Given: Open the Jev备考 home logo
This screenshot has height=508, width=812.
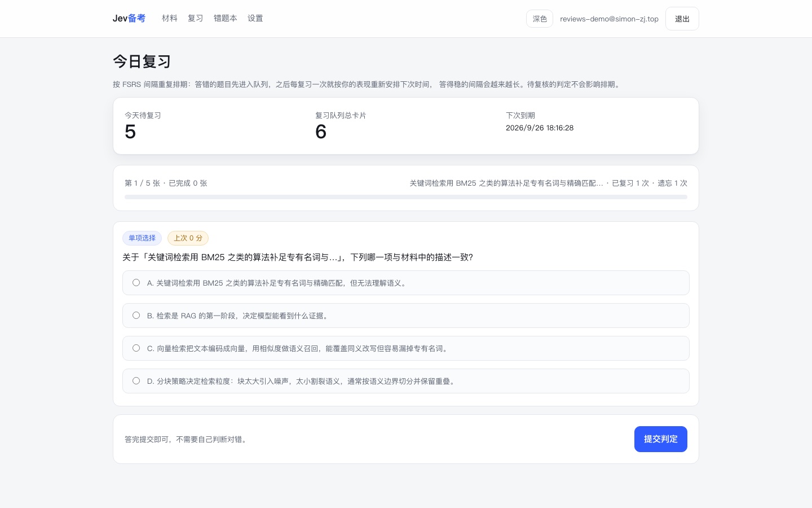Looking at the screenshot, I should tap(129, 18).
